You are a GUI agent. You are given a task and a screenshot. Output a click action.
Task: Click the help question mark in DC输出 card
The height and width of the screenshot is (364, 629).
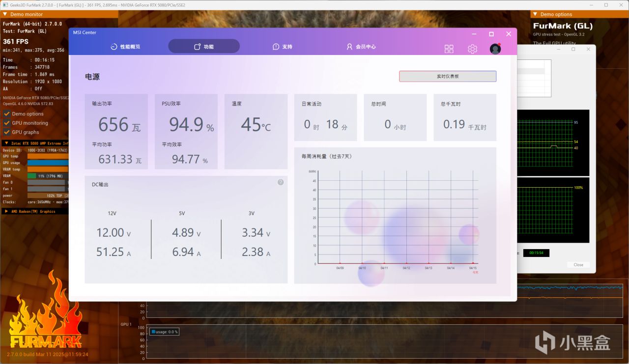[x=281, y=182]
